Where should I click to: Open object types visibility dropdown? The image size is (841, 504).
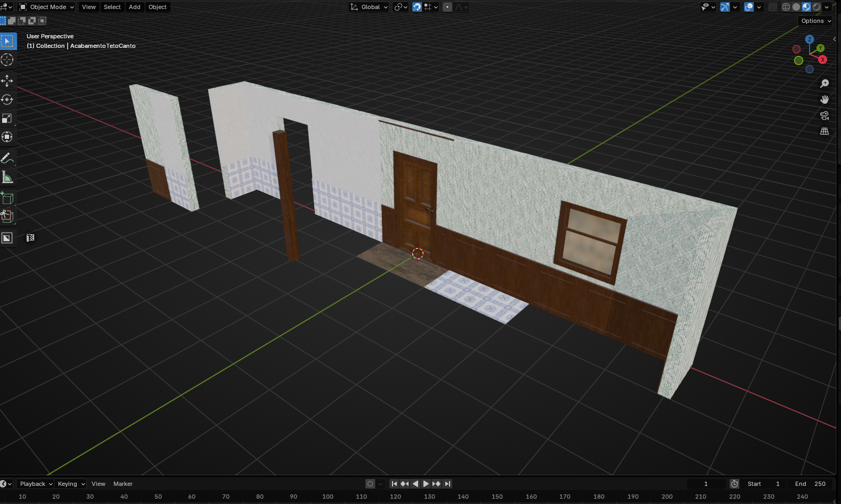pos(708,7)
